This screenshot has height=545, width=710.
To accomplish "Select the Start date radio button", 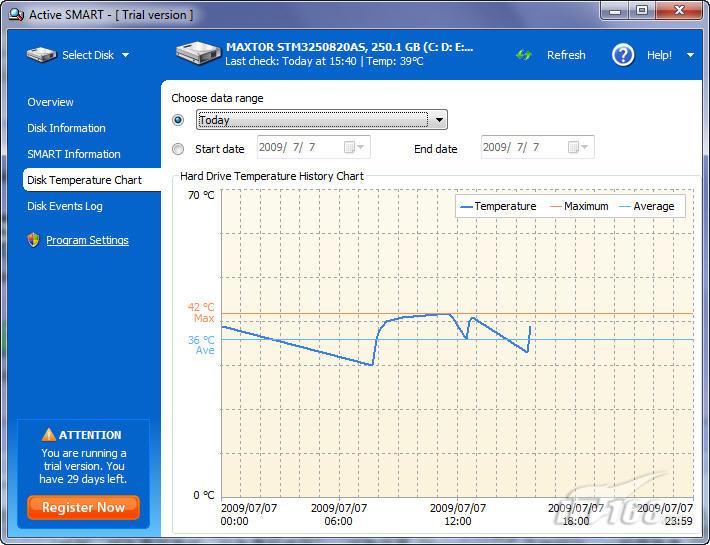I will coord(178,149).
